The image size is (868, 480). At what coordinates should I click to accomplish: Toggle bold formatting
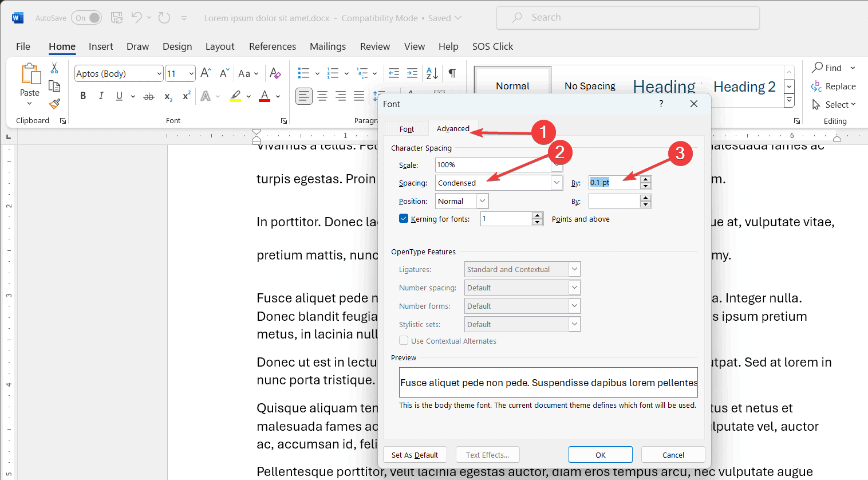[83, 96]
